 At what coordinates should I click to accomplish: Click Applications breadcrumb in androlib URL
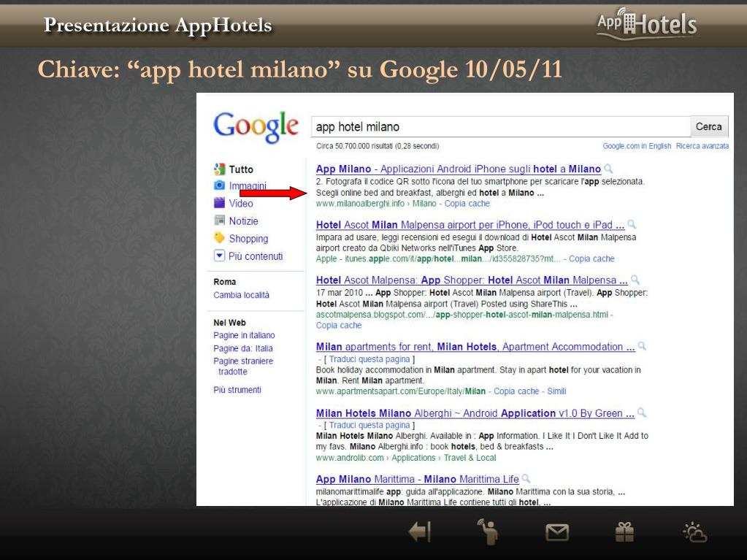click(x=413, y=458)
